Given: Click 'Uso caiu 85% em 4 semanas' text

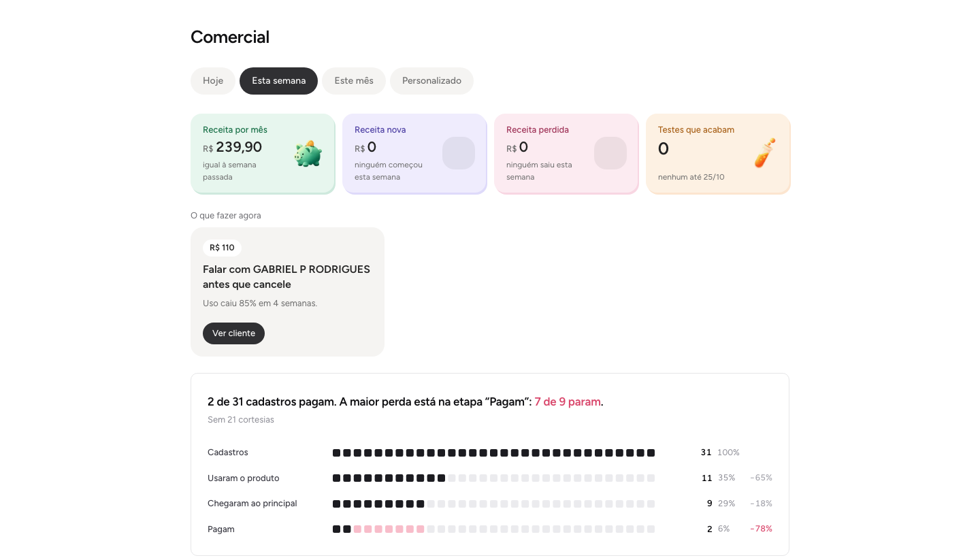Looking at the screenshot, I should pyautogui.click(x=260, y=303).
